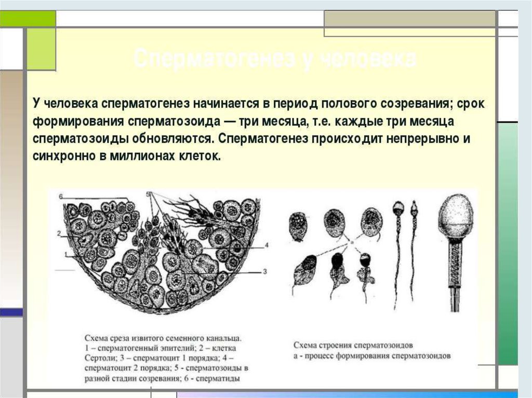
Task: Select the green square decoration top-left
Action: (x=41, y=49)
